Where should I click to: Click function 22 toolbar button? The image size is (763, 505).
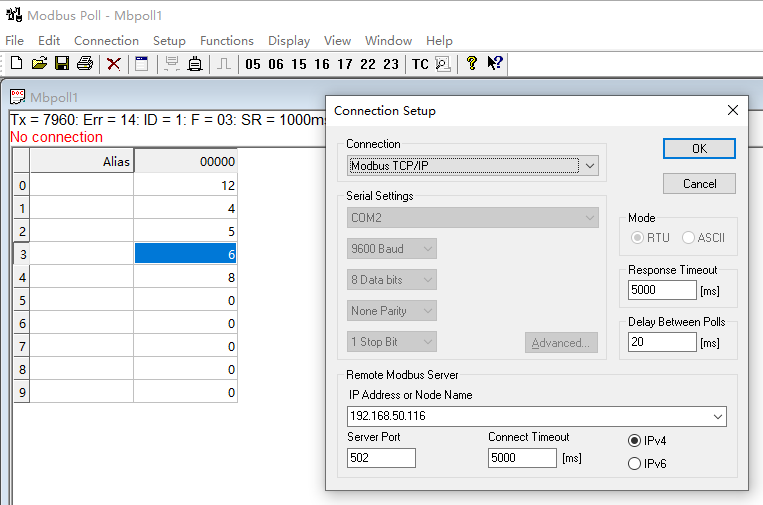368,64
